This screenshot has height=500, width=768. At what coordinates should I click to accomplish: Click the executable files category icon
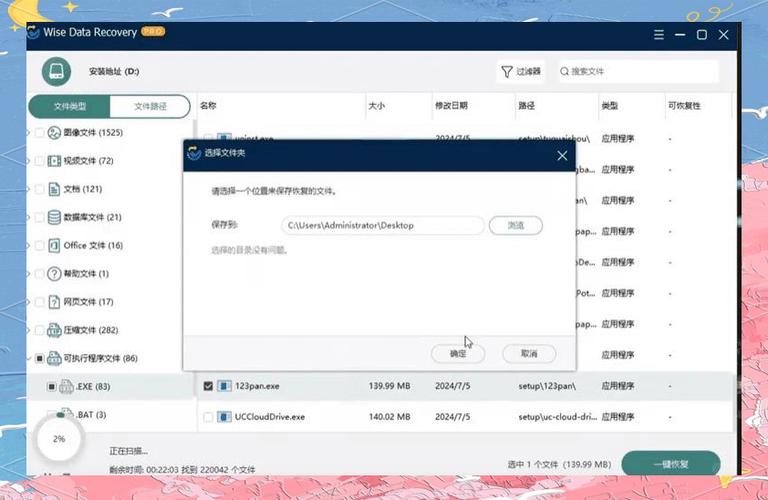[54, 358]
